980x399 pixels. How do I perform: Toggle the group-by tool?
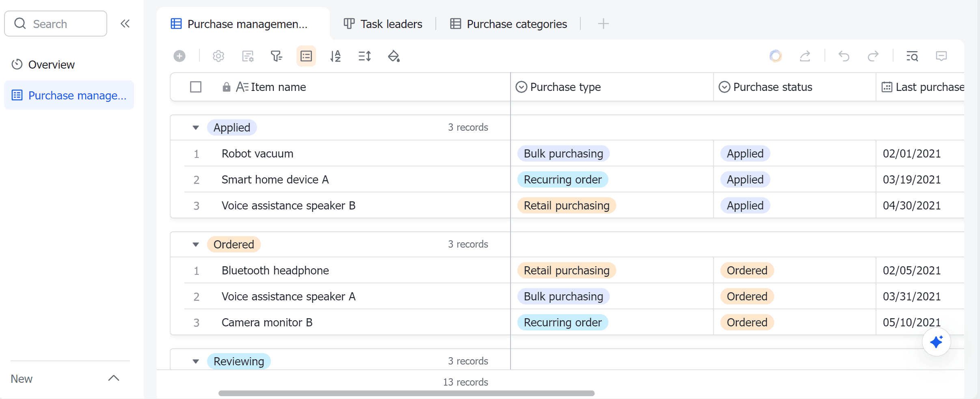click(x=306, y=56)
